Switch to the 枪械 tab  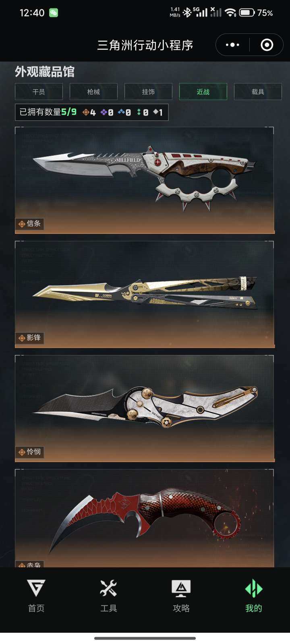pyautogui.click(x=93, y=92)
